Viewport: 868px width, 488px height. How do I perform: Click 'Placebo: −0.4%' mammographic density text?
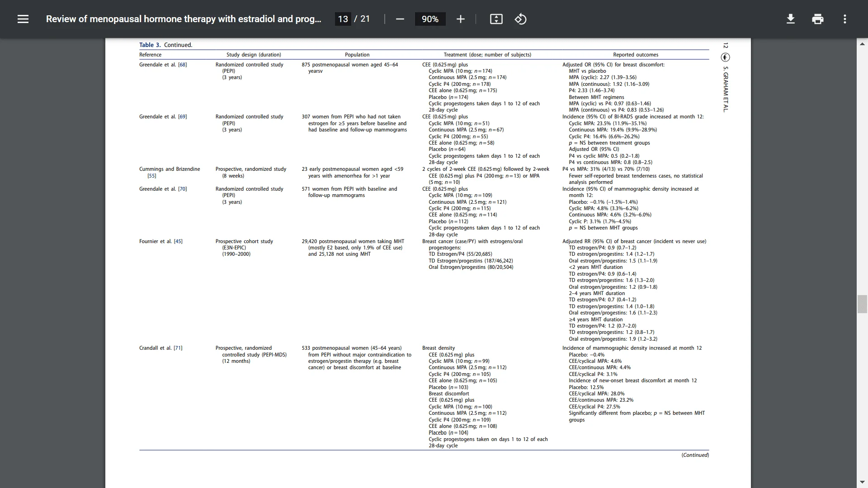coord(586,355)
